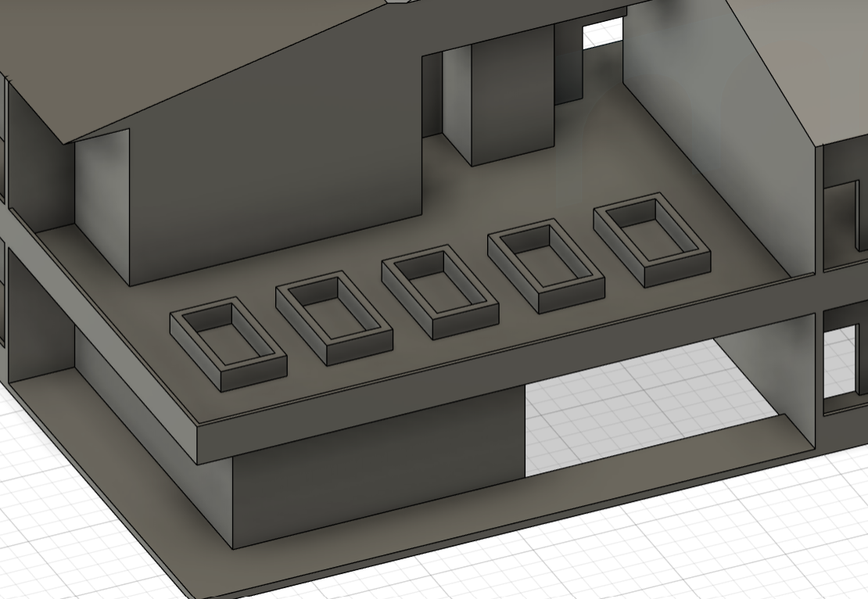
Task: Select the dark wall panel beneath the upper floor slab
Action: point(378,465)
